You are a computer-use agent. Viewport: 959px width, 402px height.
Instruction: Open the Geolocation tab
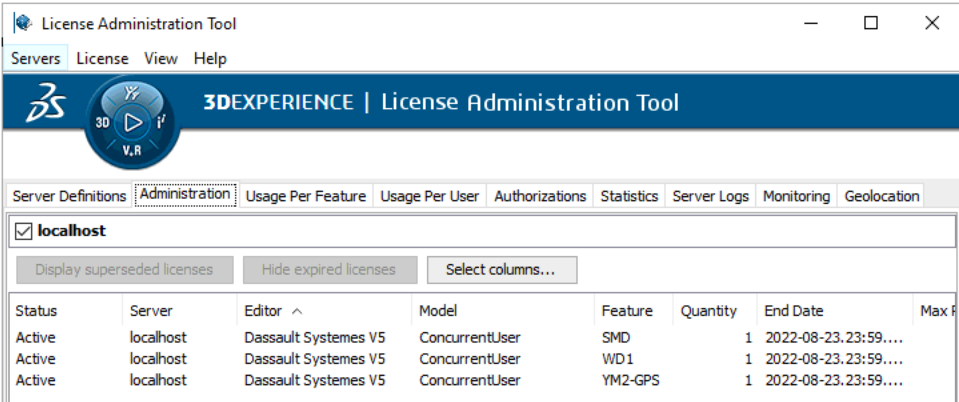(x=881, y=196)
